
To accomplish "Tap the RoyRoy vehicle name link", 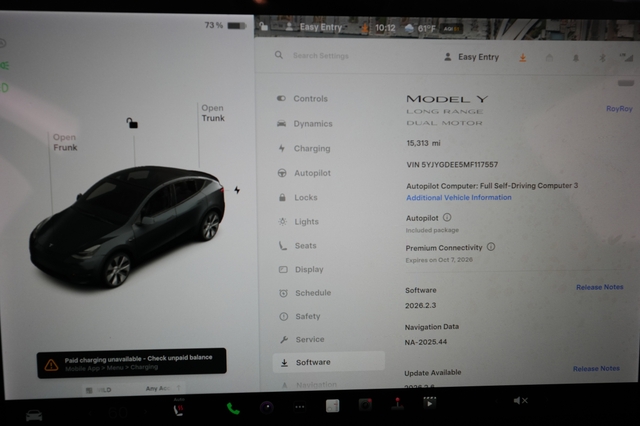I will pos(619,109).
